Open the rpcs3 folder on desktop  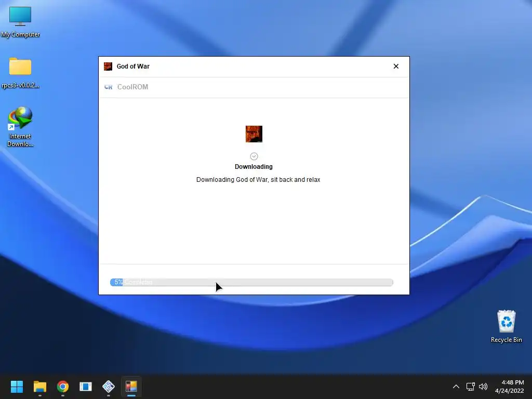(x=20, y=73)
